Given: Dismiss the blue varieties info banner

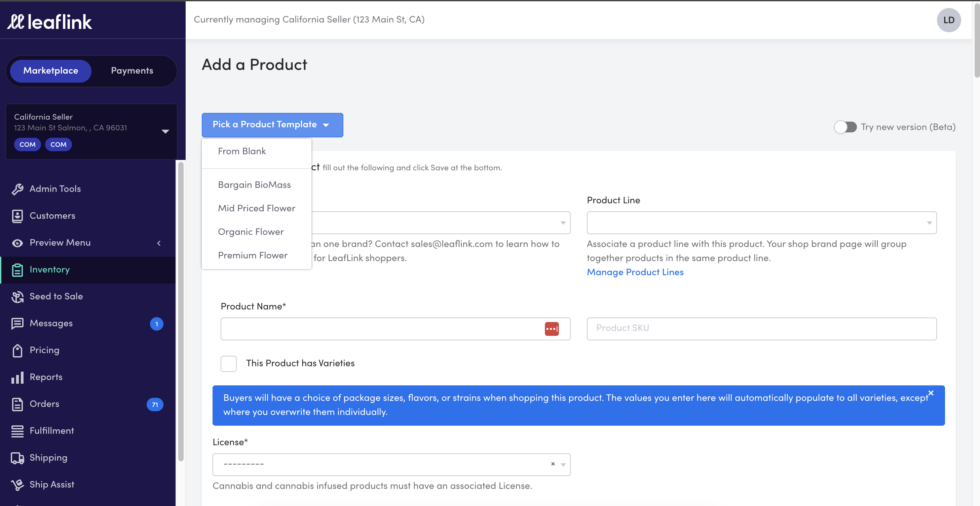Looking at the screenshot, I should (x=931, y=393).
